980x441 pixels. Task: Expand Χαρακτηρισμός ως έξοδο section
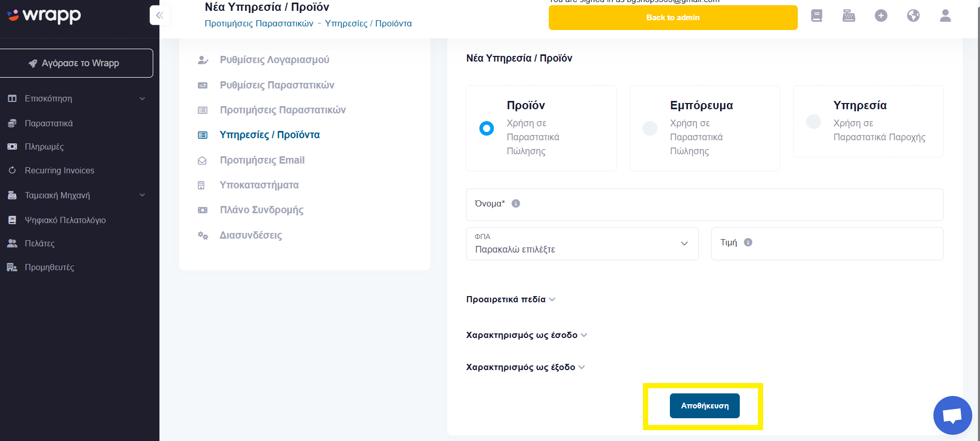525,367
